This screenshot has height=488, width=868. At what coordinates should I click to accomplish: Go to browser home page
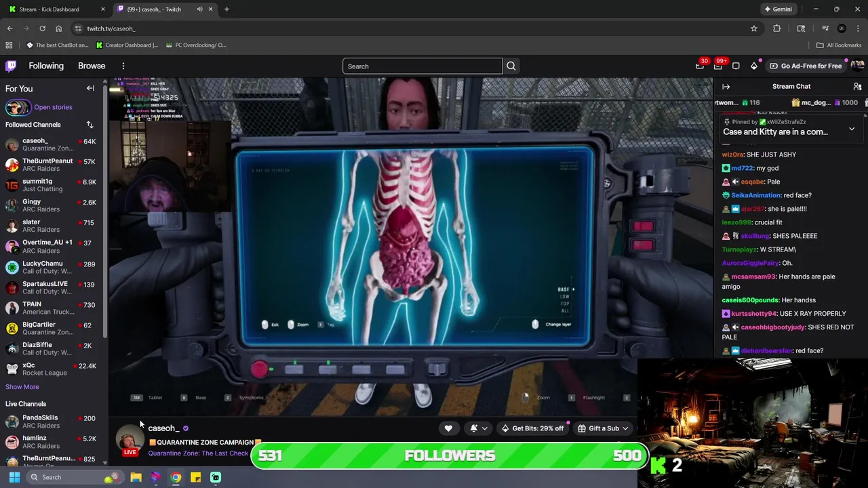59,28
